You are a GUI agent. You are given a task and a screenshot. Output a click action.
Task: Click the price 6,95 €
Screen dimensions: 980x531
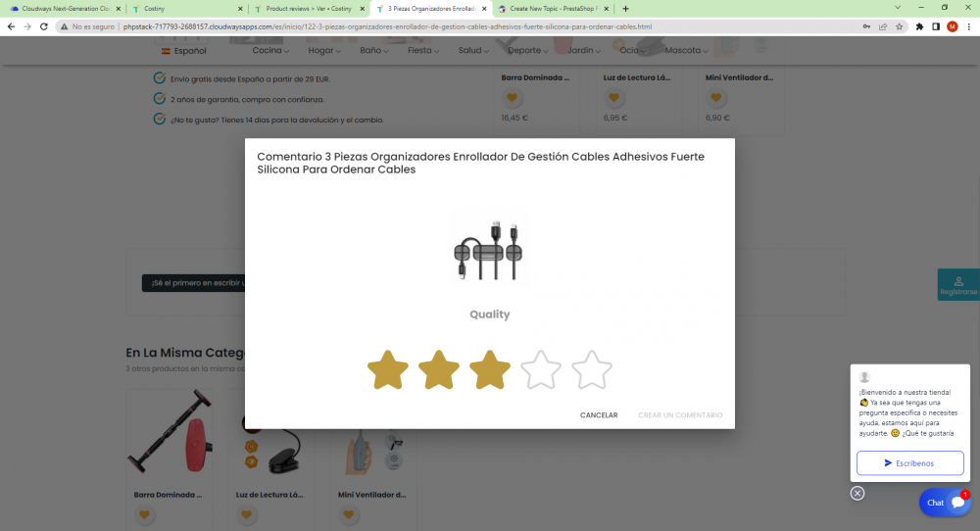[x=615, y=118]
